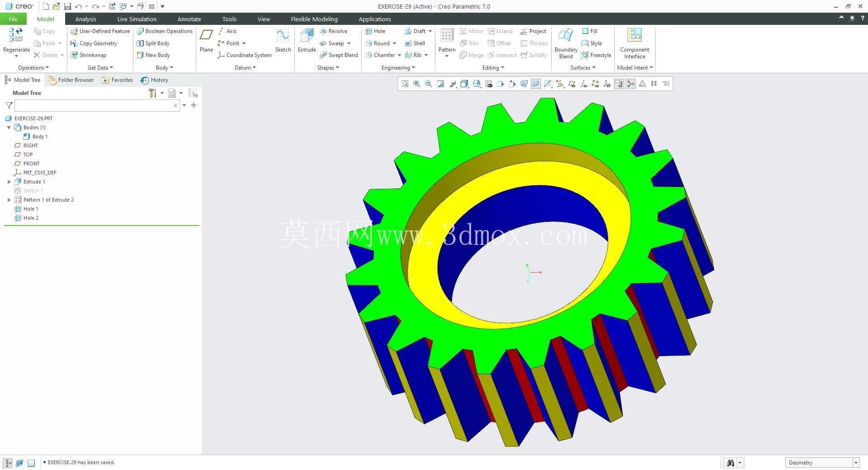
Task: Click the Zoom In magnifier icon
Action: click(416, 84)
